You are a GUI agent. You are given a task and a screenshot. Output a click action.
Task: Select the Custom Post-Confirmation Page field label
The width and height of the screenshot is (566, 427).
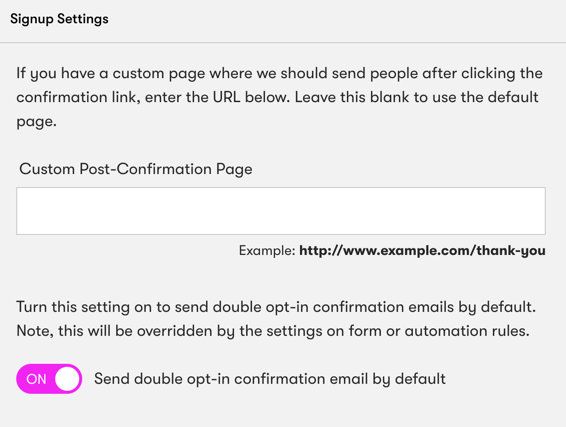point(136,169)
